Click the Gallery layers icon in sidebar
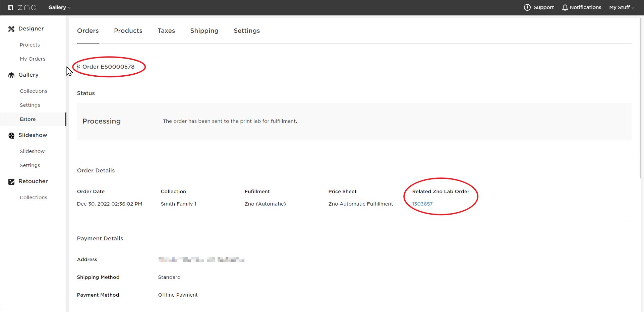Image resolution: width=644 pixels, height=312 pixels. (x=11, y=75)
